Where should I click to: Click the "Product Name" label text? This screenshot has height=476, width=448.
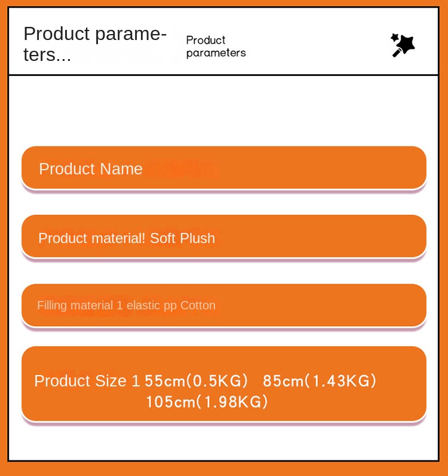click(x=91, y=169)
